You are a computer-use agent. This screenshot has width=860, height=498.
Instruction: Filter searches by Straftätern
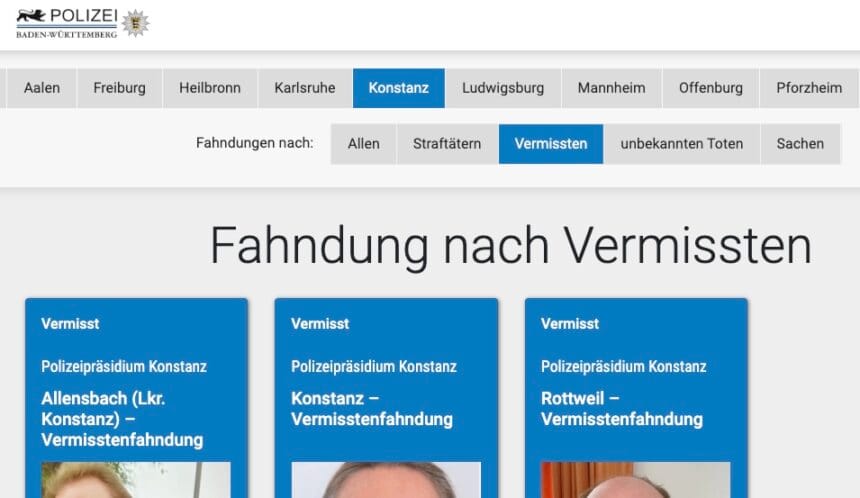coord(447,144)
